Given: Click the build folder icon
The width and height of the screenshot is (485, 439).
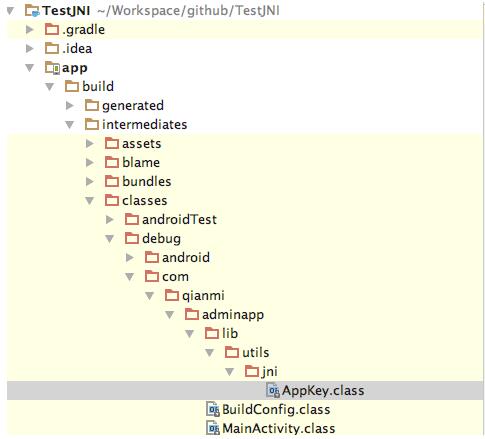Looking at the screenshot, I should (x=72, y=86).
